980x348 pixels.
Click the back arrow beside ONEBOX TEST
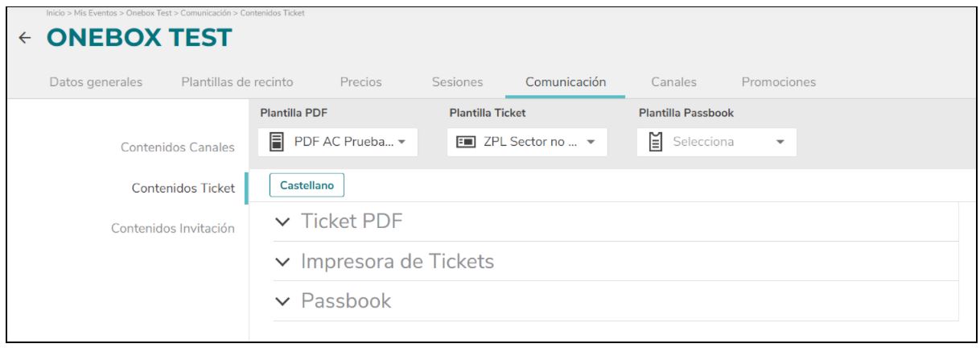pyautogui.click(x=25, y=38)
